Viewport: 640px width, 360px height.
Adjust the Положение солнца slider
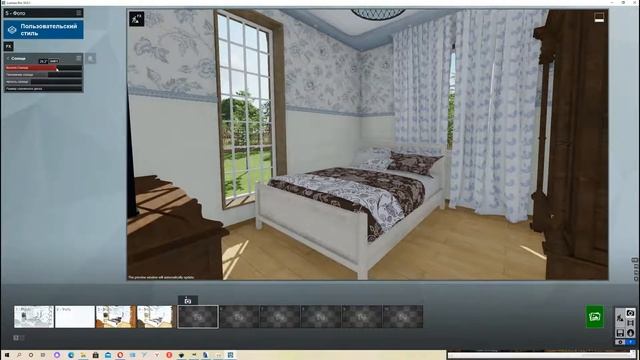[44, 75]
